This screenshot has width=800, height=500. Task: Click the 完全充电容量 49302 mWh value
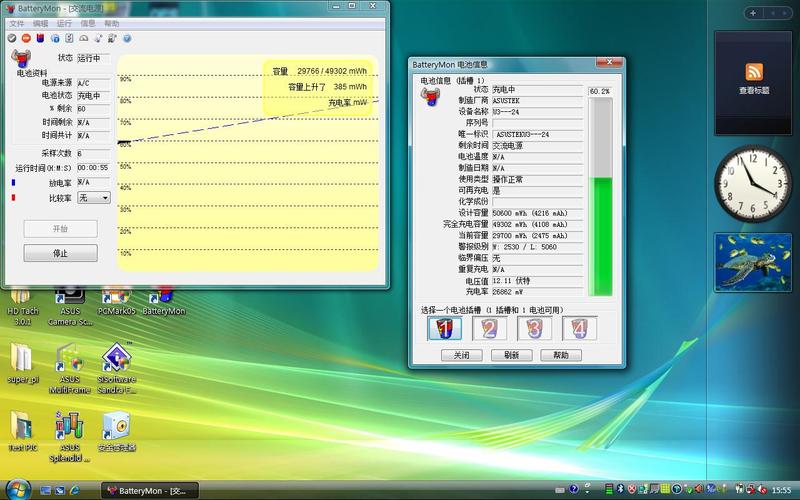click(x=537, y=224)
